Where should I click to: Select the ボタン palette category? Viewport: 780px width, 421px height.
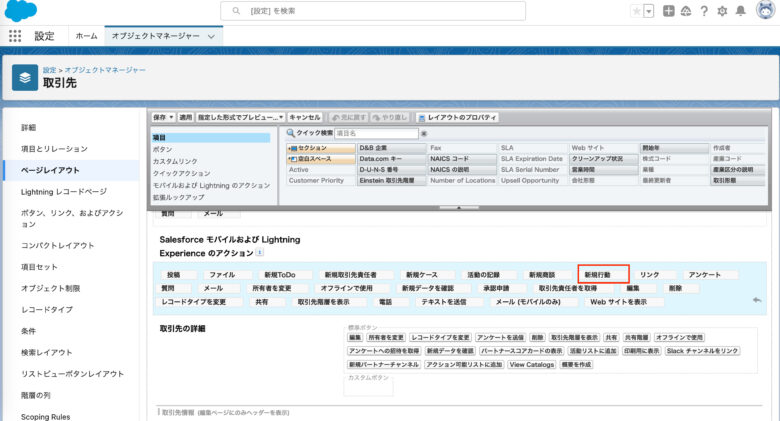coord(162,149)
